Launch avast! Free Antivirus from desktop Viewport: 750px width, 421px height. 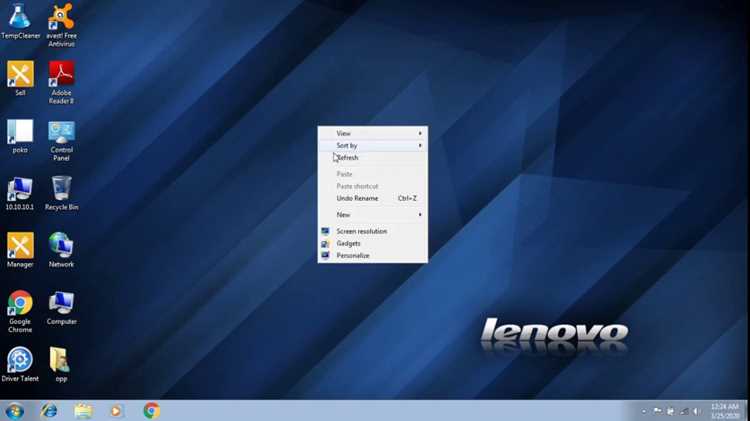61,25
